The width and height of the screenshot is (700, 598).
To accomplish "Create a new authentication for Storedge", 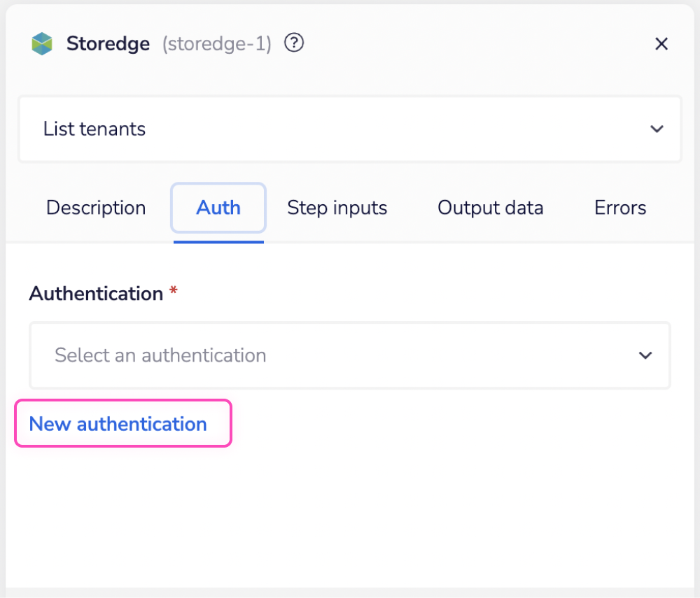I will pyautogui.click(x=118, y=424).
